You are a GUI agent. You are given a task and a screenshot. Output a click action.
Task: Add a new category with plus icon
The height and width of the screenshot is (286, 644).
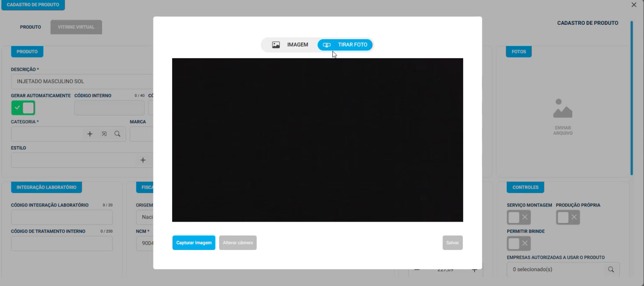coord(90,134)
